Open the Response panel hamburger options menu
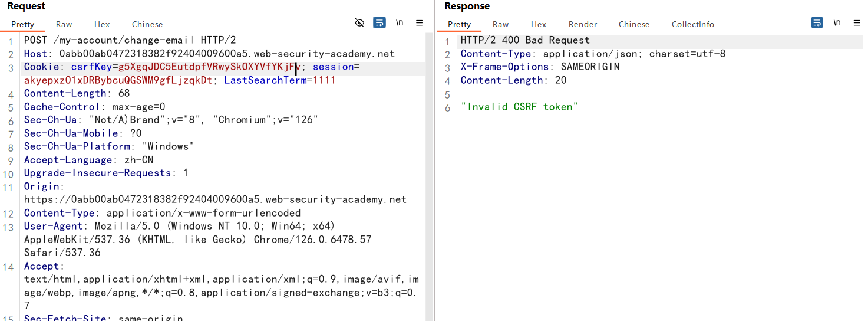The height and width of the screenshot is (321, 868). [x=857, y=23]
